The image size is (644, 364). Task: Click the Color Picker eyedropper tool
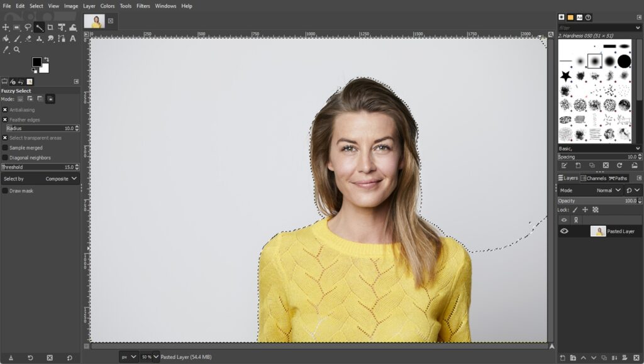tap(6, 50)
